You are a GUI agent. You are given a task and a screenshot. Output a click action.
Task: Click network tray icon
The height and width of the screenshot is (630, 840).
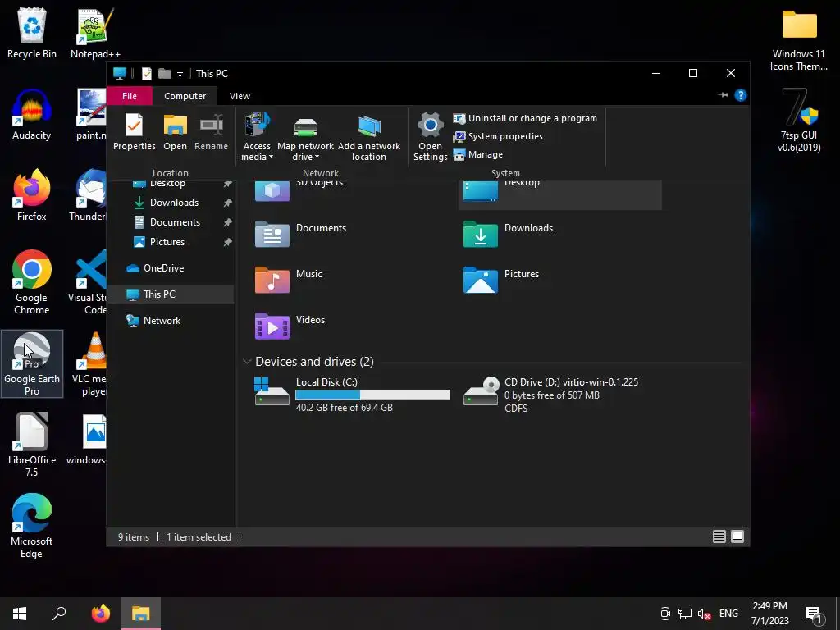685,614
